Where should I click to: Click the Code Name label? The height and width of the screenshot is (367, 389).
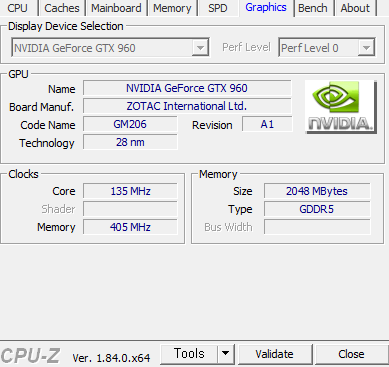pos(48,125)
